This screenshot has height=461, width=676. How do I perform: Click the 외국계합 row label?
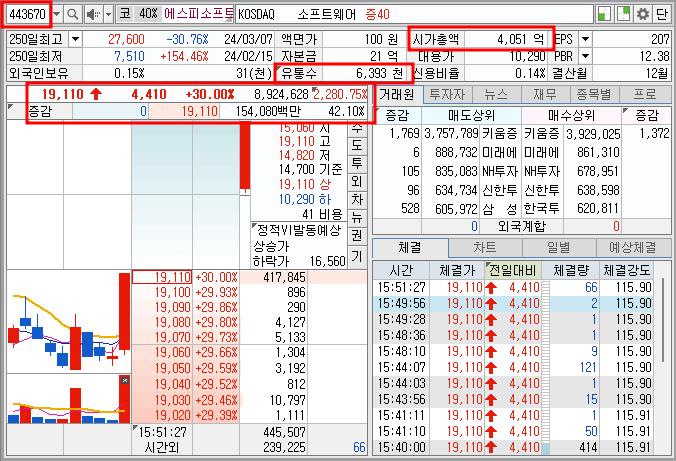522,226
